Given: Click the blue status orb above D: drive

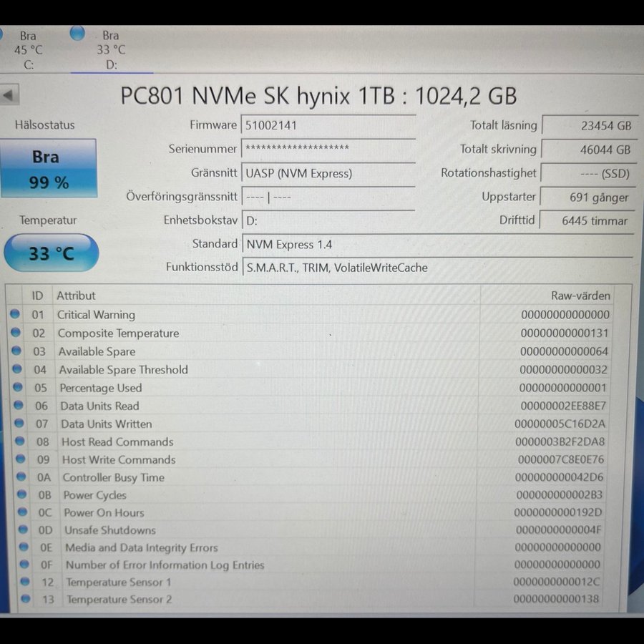Looking at the screenshot, I should coord(77,33).
